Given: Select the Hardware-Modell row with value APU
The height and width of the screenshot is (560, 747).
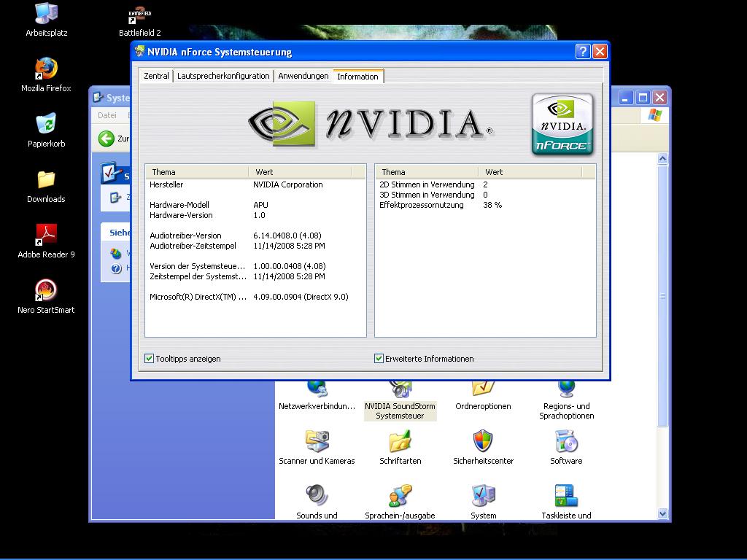Looking at the screenshot, I should pyautogui.click(x=255, y=205).
